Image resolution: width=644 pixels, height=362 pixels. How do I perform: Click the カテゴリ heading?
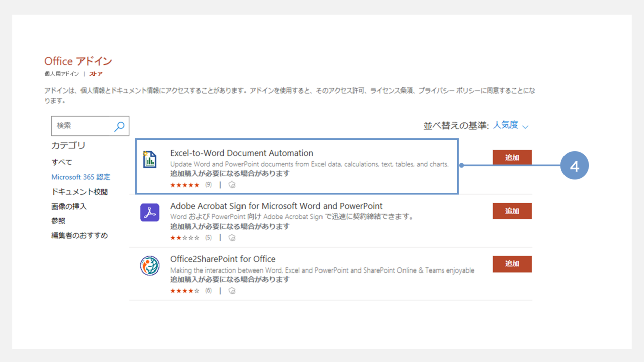click(68, 146)
